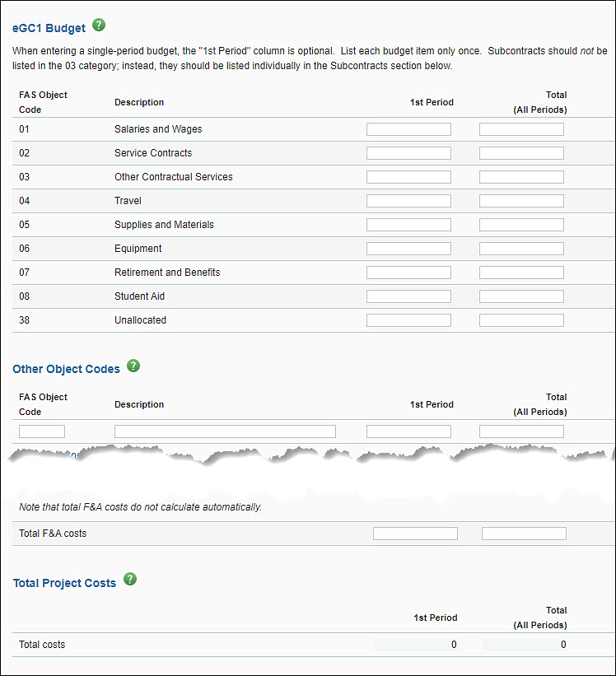Click Service Contracts 1st Period input
This screenshot has height=676, width=616.
(408, 153)
